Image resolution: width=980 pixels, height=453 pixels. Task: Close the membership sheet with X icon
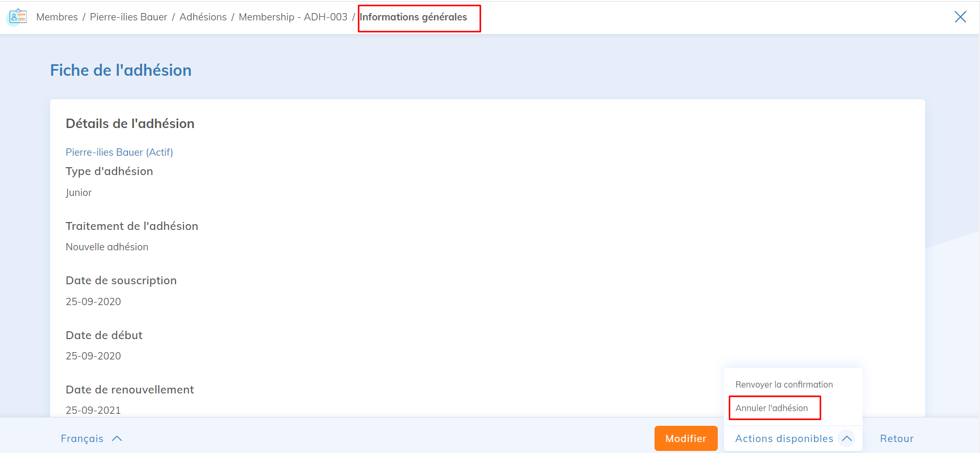[960, 17]
